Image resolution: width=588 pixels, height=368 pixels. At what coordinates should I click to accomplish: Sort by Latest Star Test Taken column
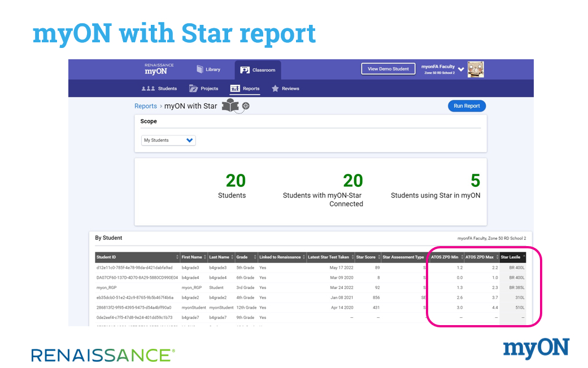click(x=331, y=257)
